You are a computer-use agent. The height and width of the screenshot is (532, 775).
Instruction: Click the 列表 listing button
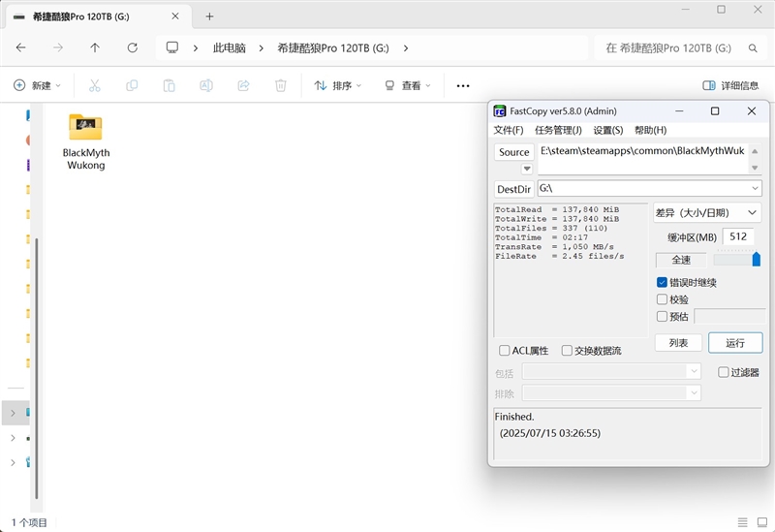click(x=678, y=343)
